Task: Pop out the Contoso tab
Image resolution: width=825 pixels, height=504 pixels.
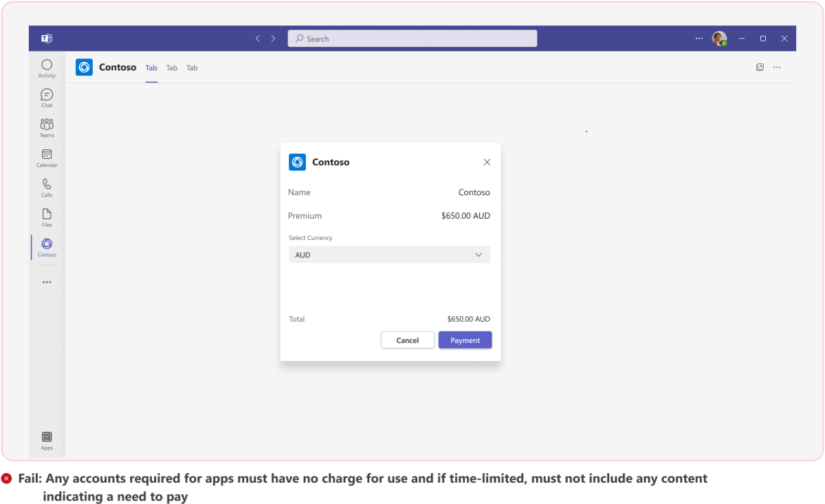Action: point(760,67)
